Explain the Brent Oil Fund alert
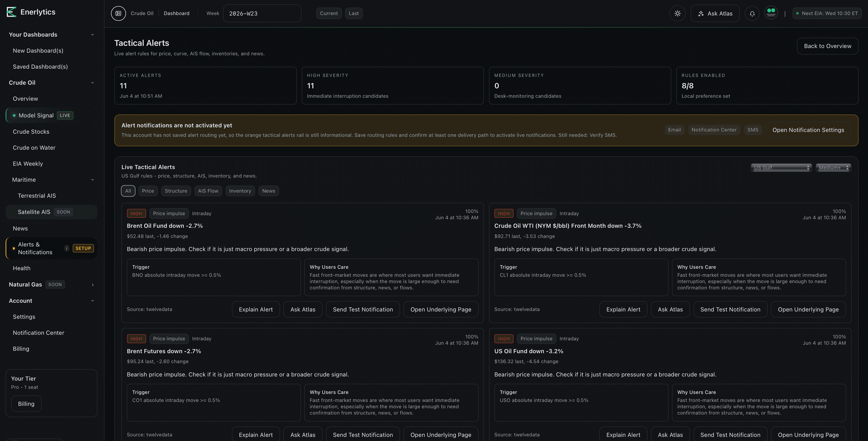The image size is (868, 441). point(256,310)
